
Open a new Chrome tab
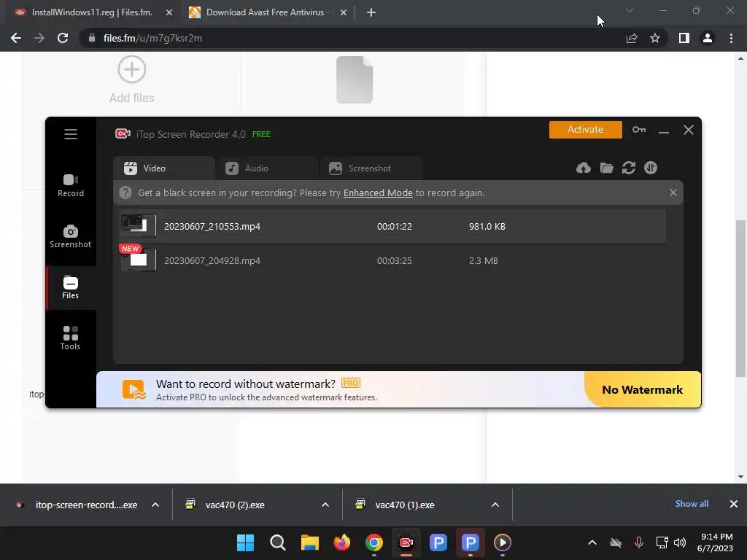pos(371,13)
